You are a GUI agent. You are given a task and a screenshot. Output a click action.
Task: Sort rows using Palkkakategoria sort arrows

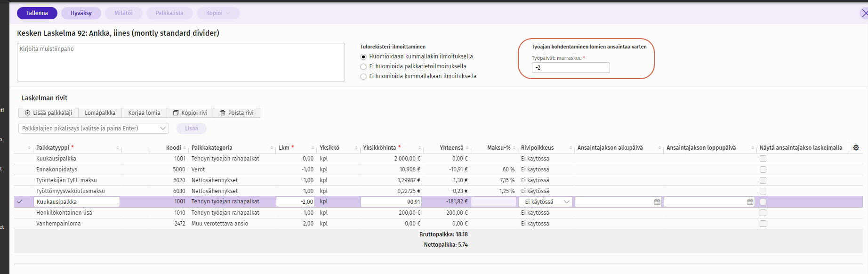(272, 148)
